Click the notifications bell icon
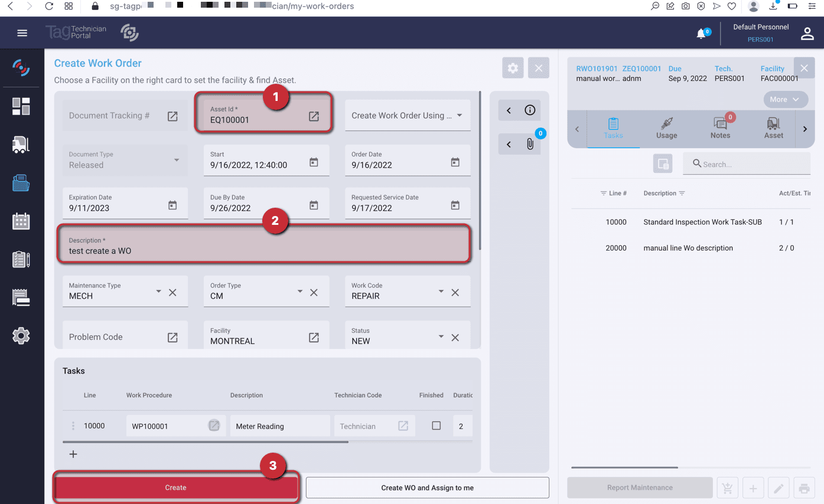 701,34
